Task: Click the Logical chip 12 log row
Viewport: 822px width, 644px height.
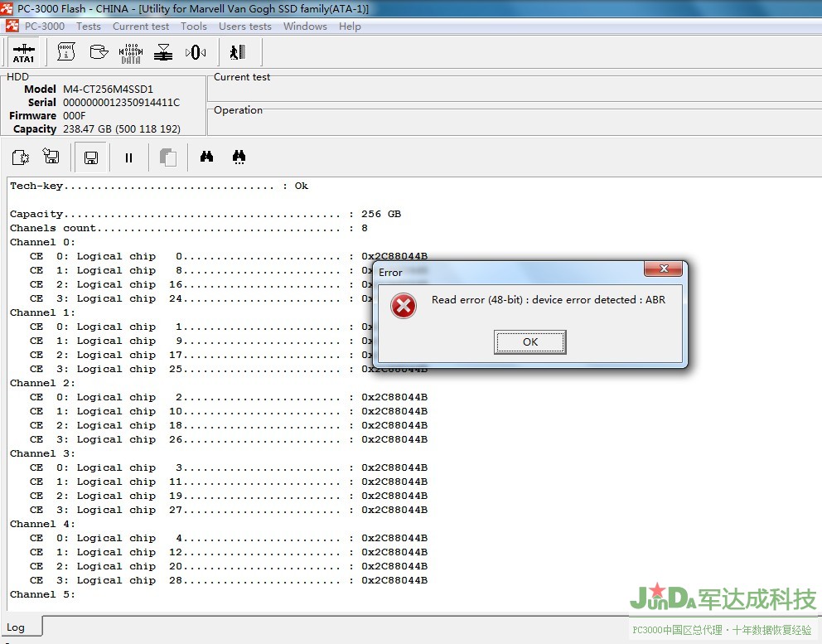Action: 229,552
